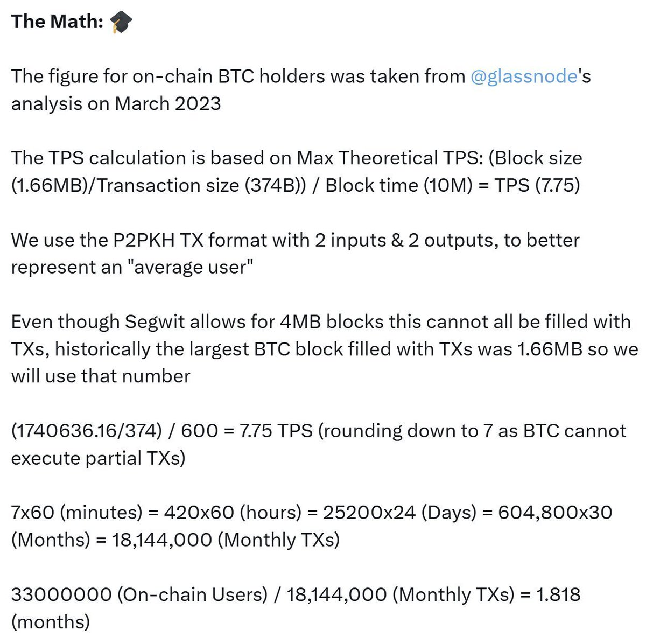The width and height of the screenshot is (646, 644).
Task: Click the graduation cap emoji
Action: click(x=121, y=22)
